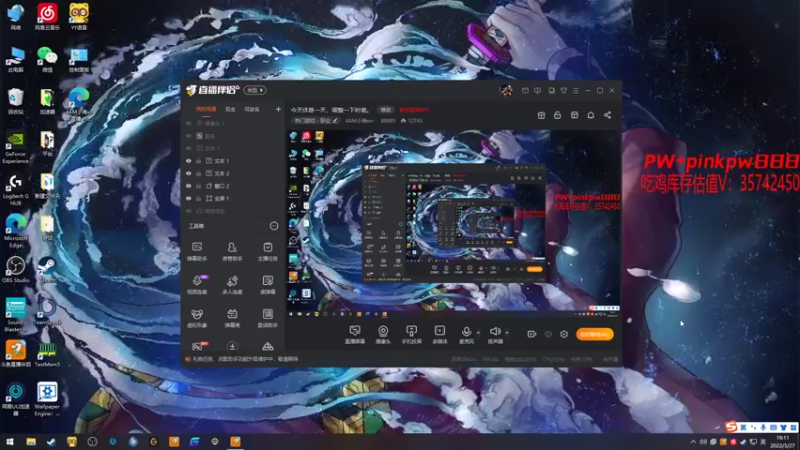The image size is (800, 450).
Task: Toggle the 扬声器 speaker
Action: click(x=495, y=335)
